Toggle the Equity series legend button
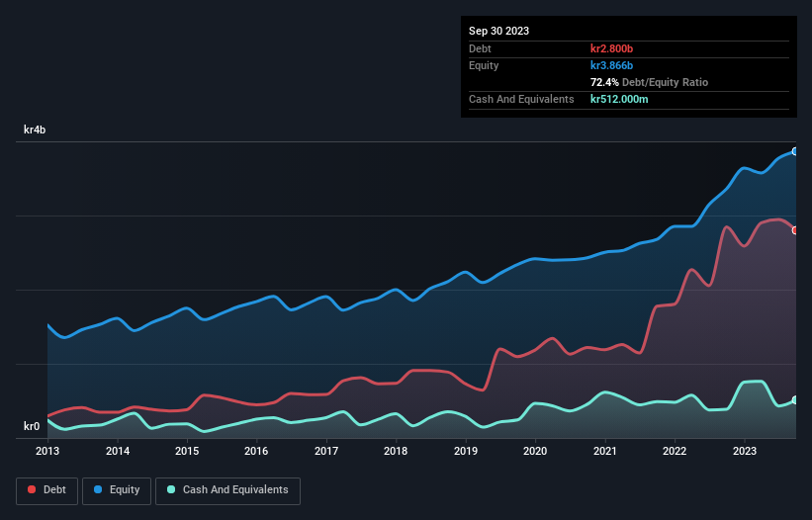The image size is (812, 520). tap(117, 490)
